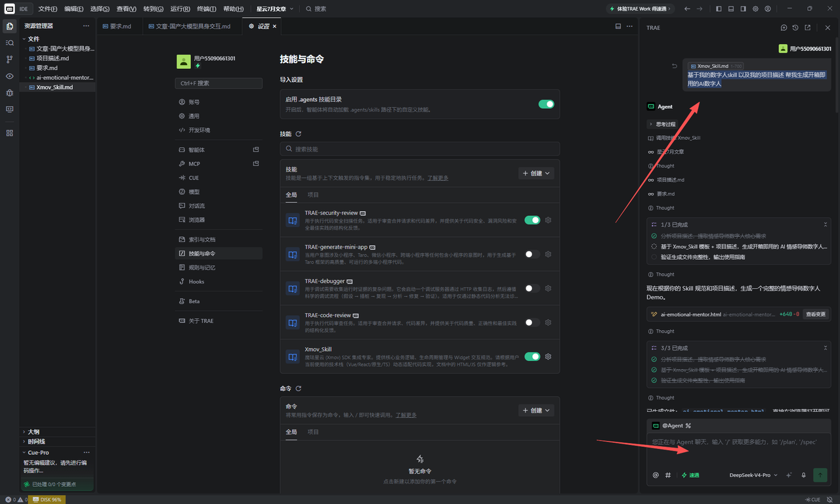The width and height of the screenshot is (840, 504).
Task: Turn off the Xmov_Skill toggle
Action: click(532, 356)
